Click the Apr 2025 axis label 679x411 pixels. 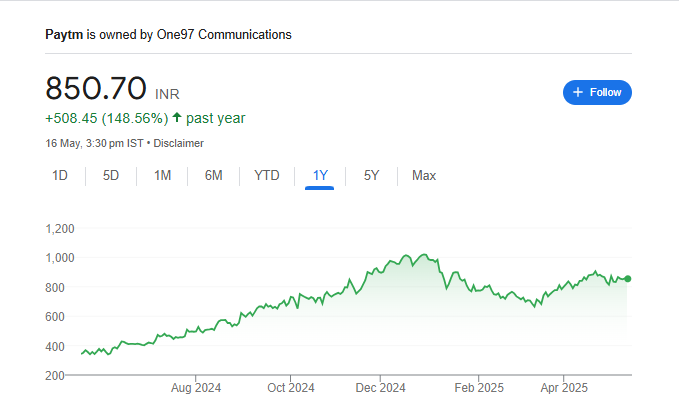pyautogui.click(x=564, y=388)
